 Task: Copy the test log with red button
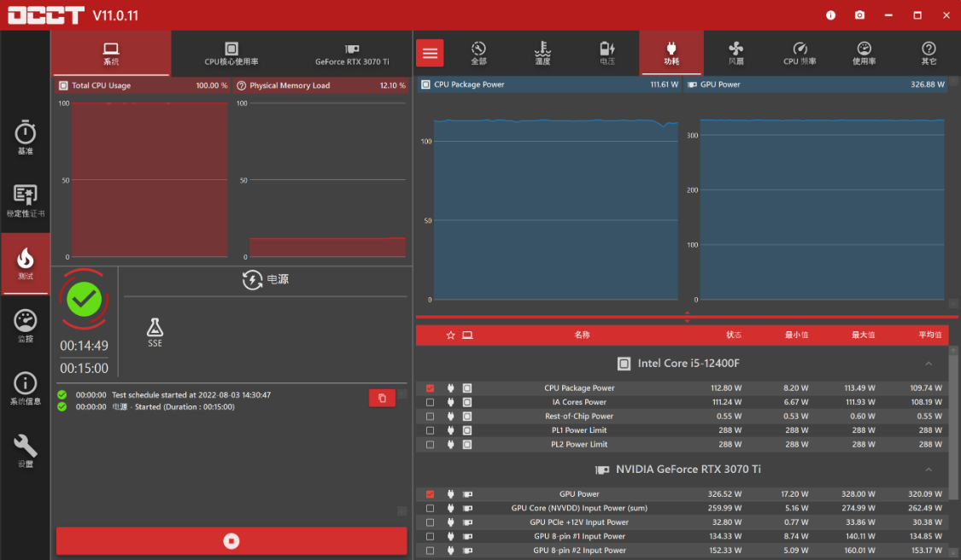[x=382, y=399]
